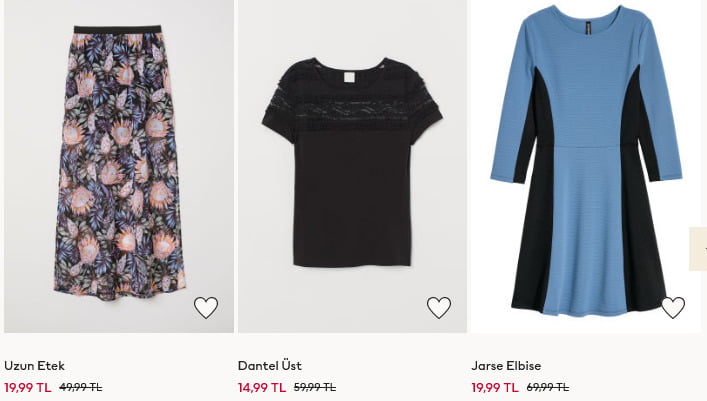
Task: Click the black waistband of floral skirt
Action: [x=118, y=29]
